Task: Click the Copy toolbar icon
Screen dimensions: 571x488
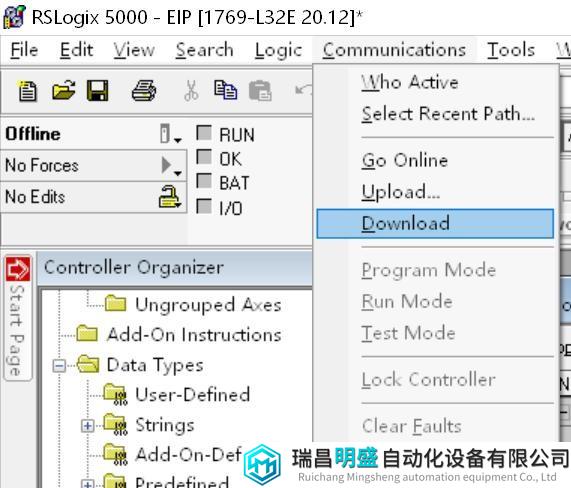Action: (x=225, y=90)
